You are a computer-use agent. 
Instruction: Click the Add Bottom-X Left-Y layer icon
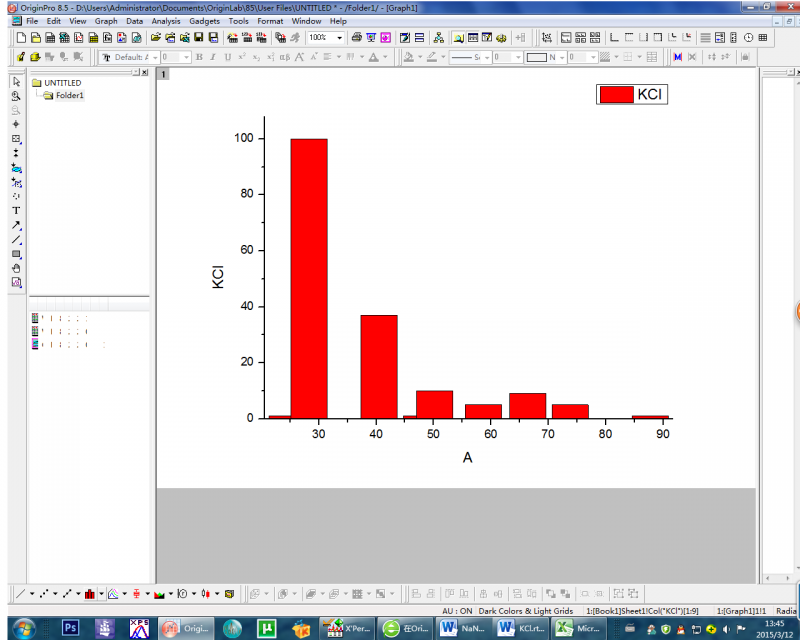pyautogui.click(x=614, y=38)
